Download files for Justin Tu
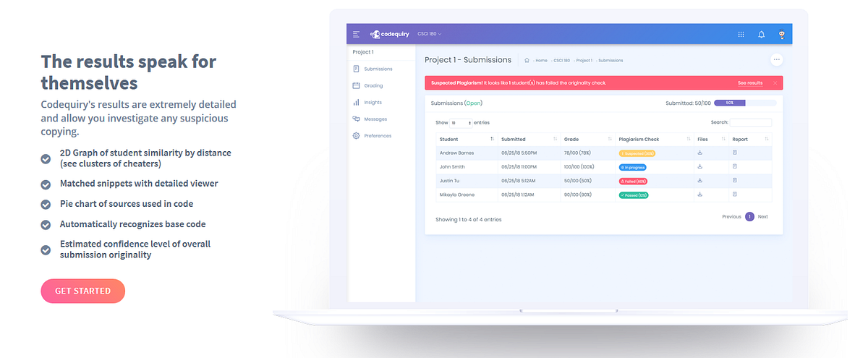 (x=699, y=180)
